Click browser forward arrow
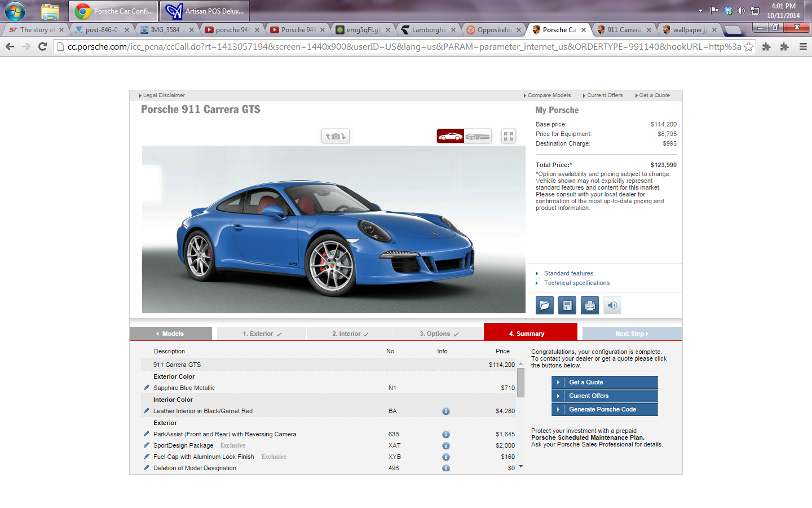 coord(26,47)
